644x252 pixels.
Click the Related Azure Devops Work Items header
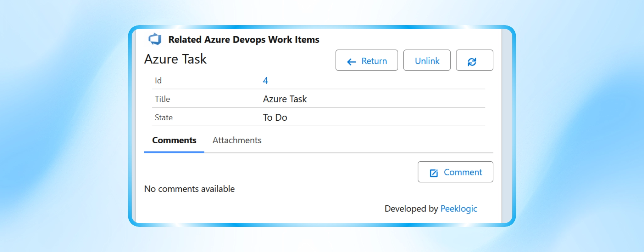[x=244, y=40]
